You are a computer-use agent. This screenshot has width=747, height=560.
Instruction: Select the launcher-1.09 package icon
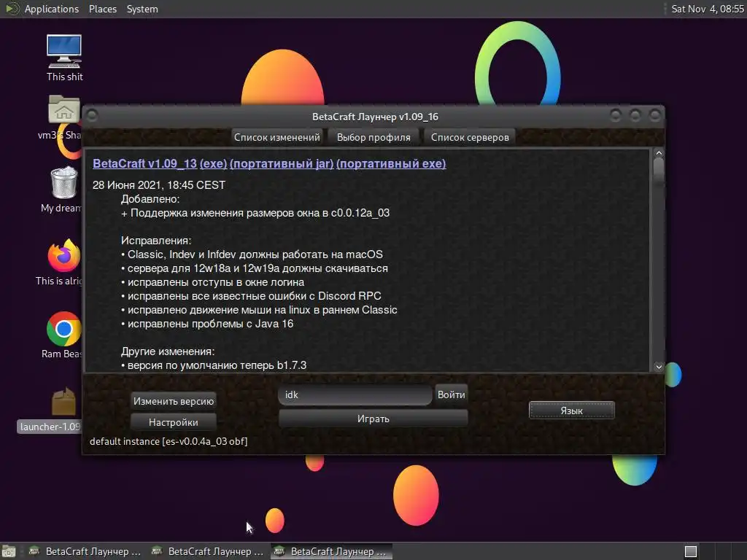point(64,402)
